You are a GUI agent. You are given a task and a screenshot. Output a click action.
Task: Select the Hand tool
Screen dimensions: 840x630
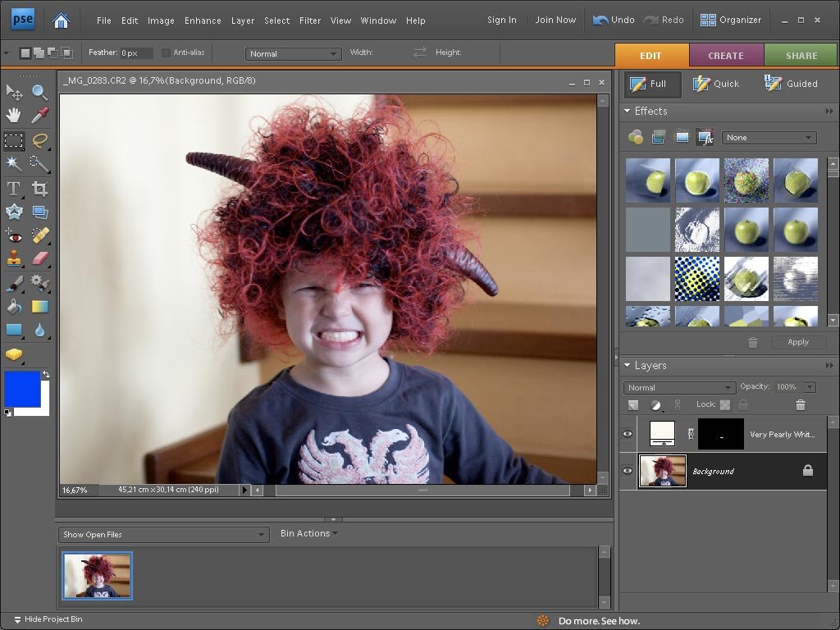pos(14,116)
